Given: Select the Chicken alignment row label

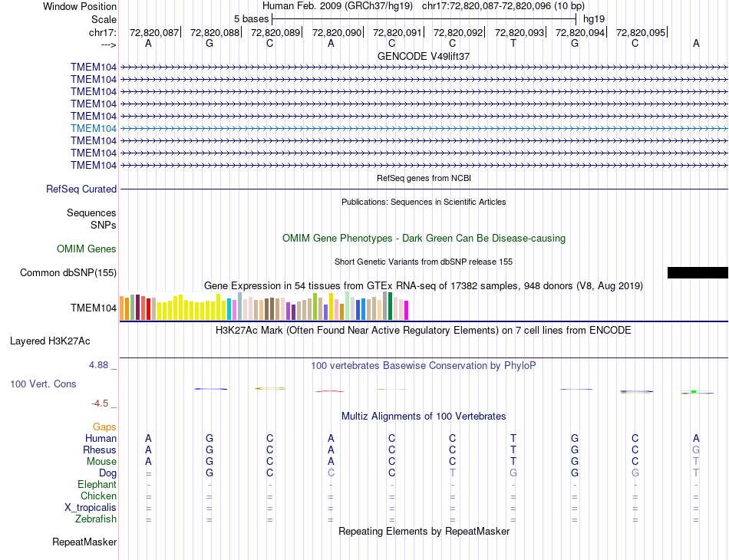Looking at the screenshot, I should [x=98, y=496].
